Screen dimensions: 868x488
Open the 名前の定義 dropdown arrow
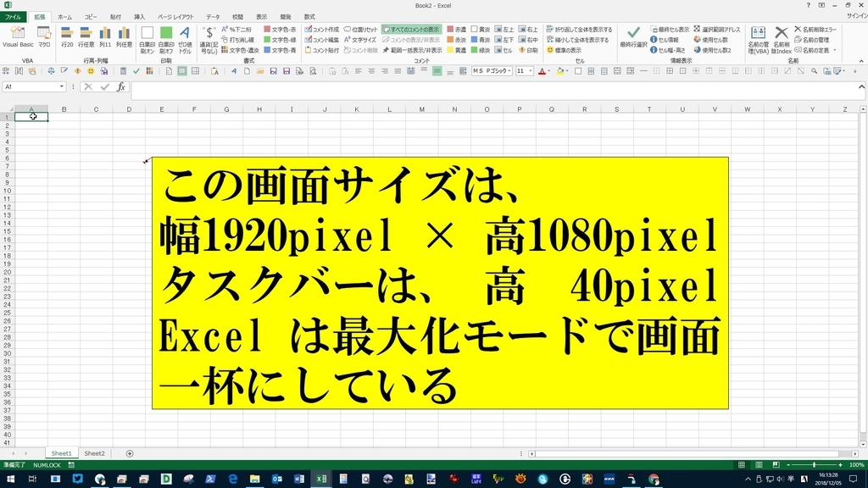834,50
